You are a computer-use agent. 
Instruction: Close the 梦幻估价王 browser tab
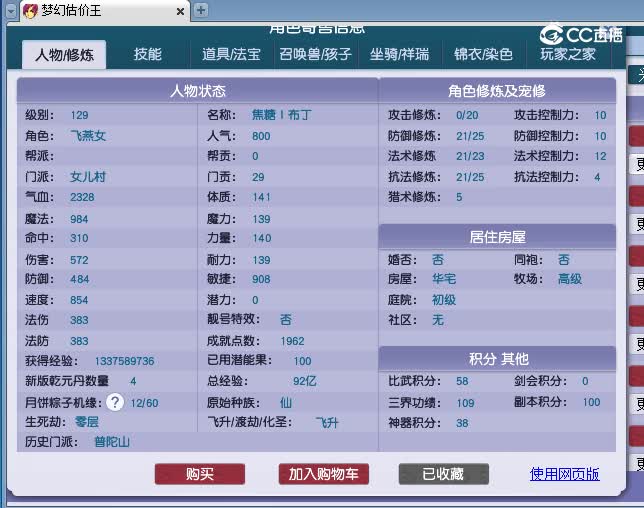point(180,11)
